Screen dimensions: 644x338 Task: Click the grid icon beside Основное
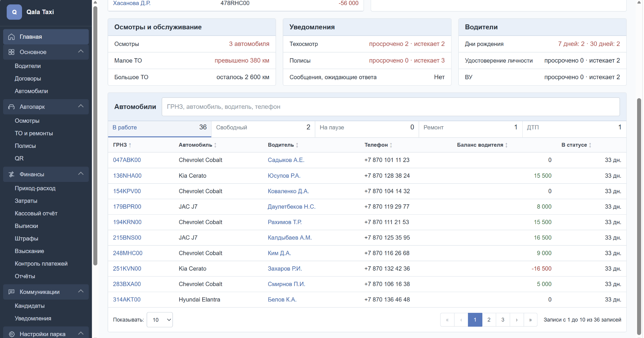point(11,52)
